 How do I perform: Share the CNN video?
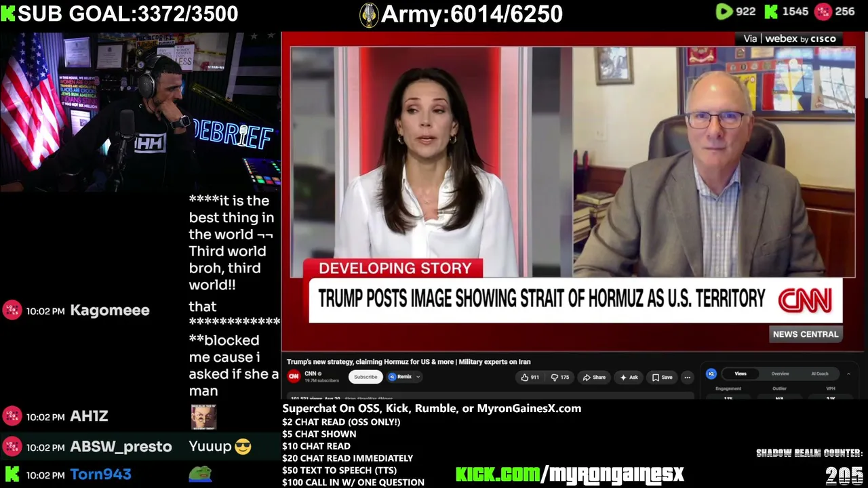[594, 378]
